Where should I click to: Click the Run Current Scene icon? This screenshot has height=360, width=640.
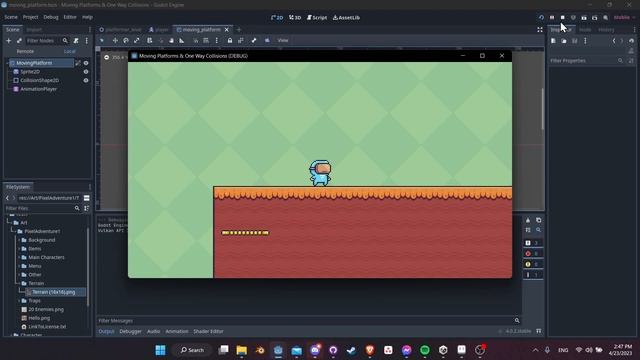click(584, 18)
